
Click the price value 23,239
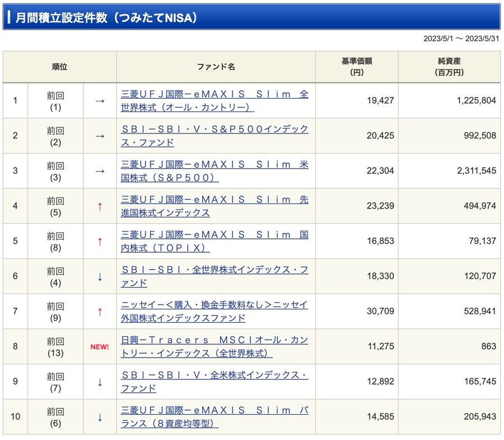click(381, 206)
